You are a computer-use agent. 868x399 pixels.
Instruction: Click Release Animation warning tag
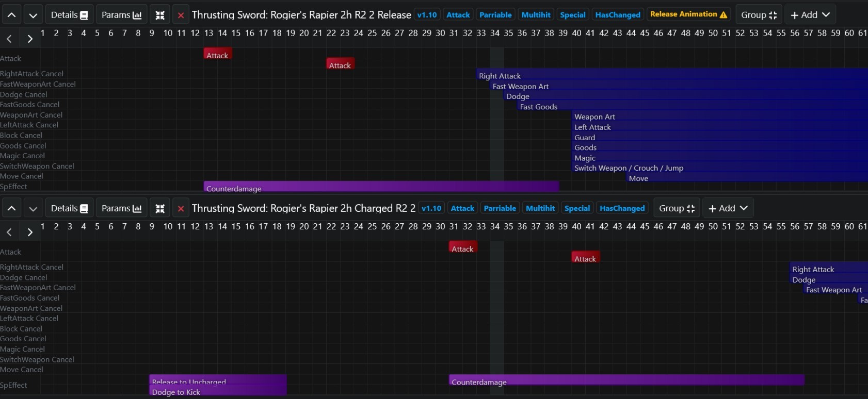[688, 14]
